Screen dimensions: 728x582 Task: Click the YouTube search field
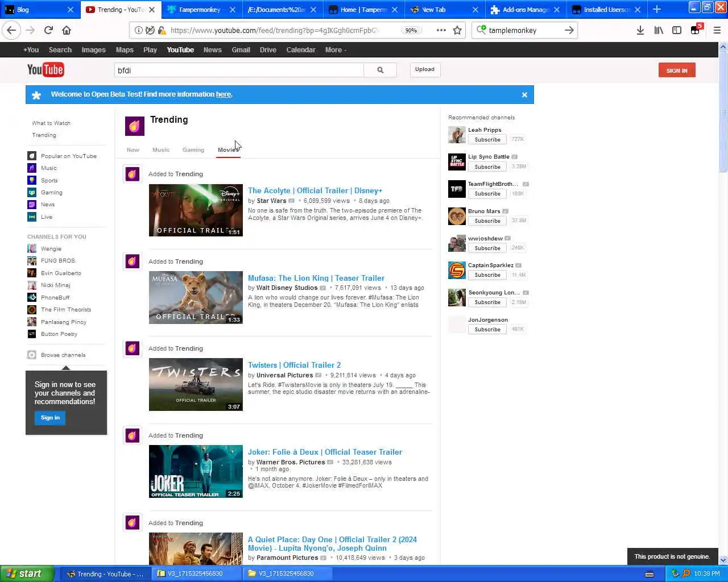(x=239, y=70)
